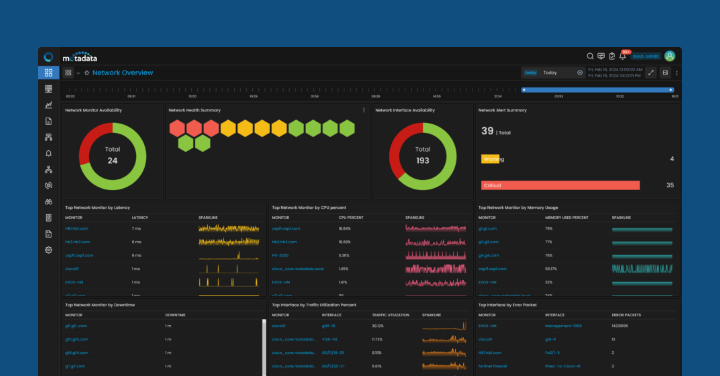720x376 pixels.
Task: Open the Network Health Summary widget options
Action: (364, 110)
